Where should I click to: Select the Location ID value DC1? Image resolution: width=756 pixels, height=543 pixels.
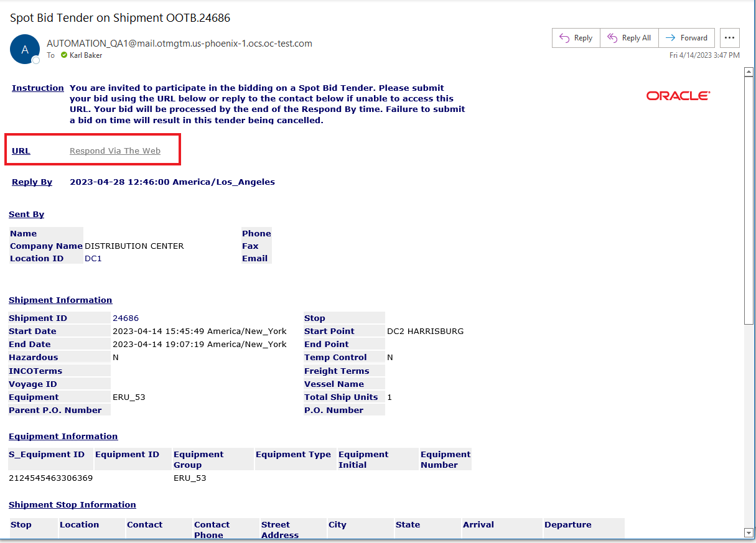[x=93, y=258]
